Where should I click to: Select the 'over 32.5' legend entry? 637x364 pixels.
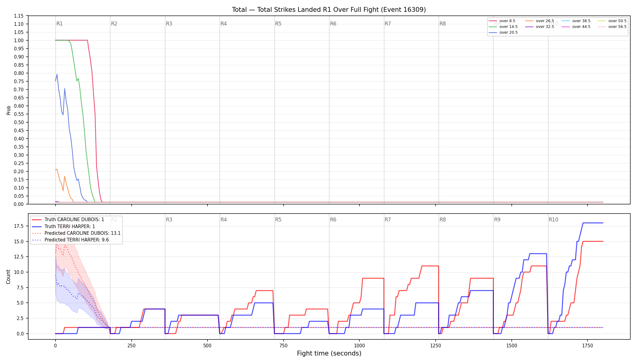(x=540, y=27)
